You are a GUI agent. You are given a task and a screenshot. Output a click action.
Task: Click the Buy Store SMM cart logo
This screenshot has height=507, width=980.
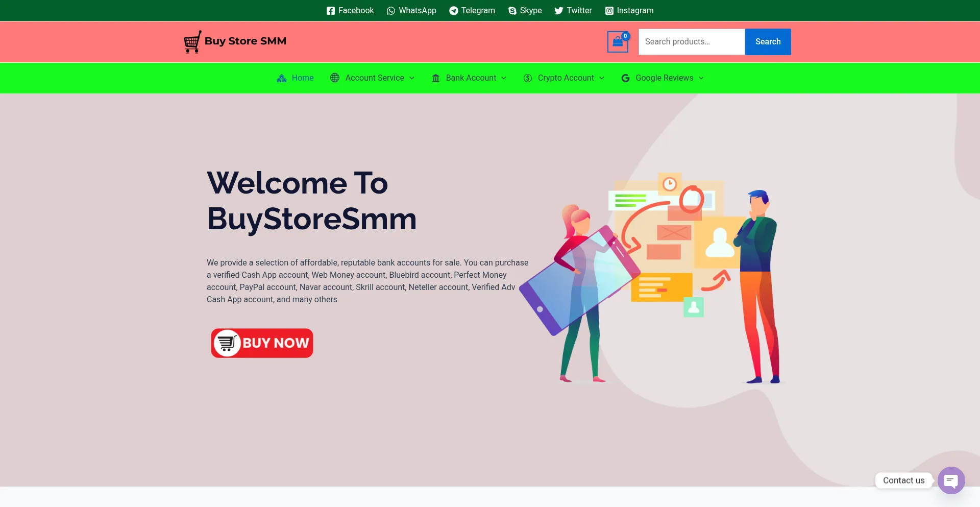point(192,42)
